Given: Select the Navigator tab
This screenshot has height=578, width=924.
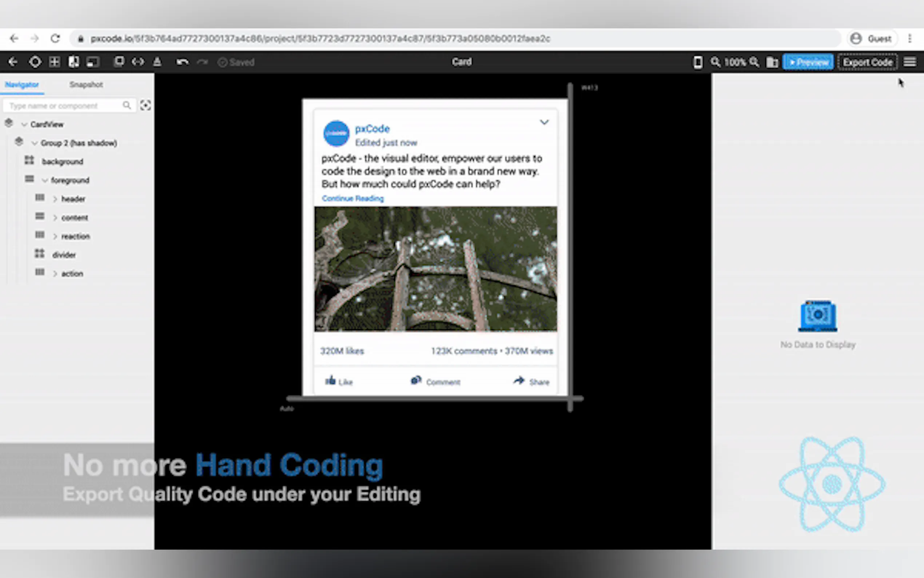Looking at the screenshot, I should [22, 84].
